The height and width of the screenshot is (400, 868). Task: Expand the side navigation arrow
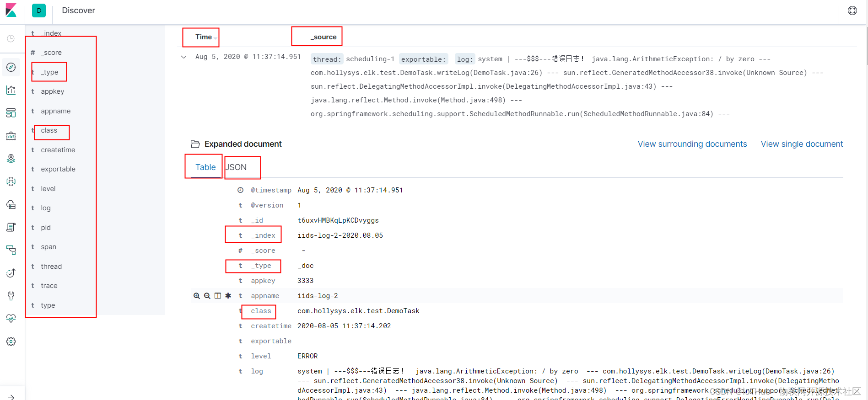point(11,397)
